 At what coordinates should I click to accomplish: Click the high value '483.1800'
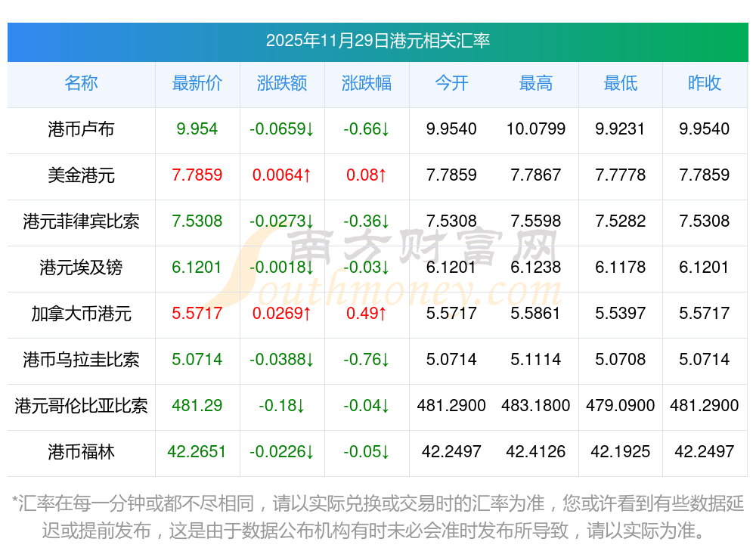(x=536, y=406)
